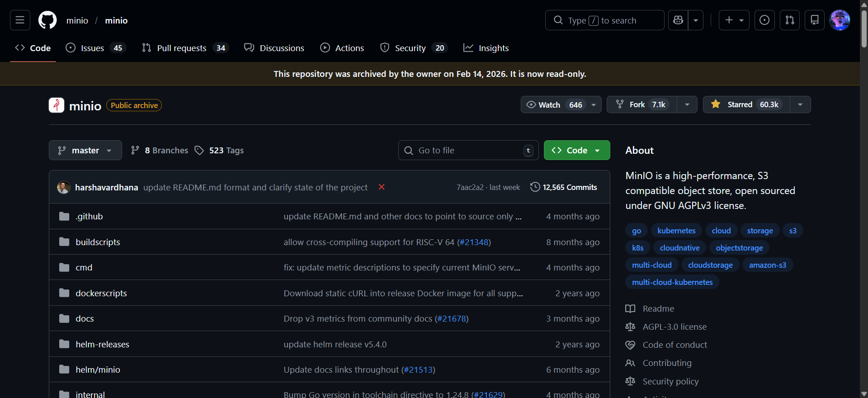This screenshot has width=868, height=398.
Task: Go to GitHub homepage via Octocat logo
Action: 47,20
